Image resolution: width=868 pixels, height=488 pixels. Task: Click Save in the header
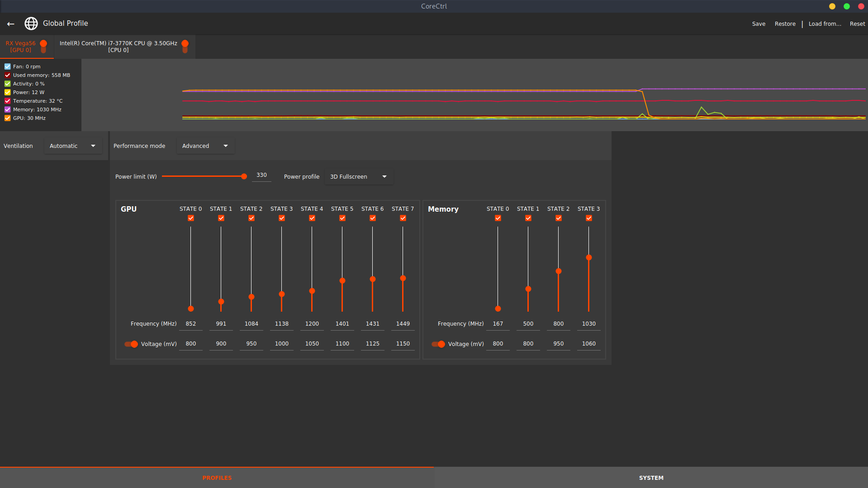(x=759, y=24)
